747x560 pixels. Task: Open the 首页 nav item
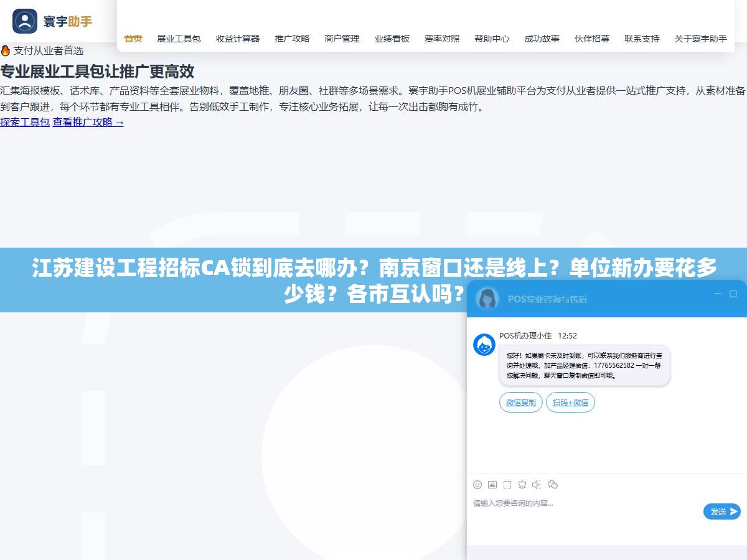pos(133,39)
